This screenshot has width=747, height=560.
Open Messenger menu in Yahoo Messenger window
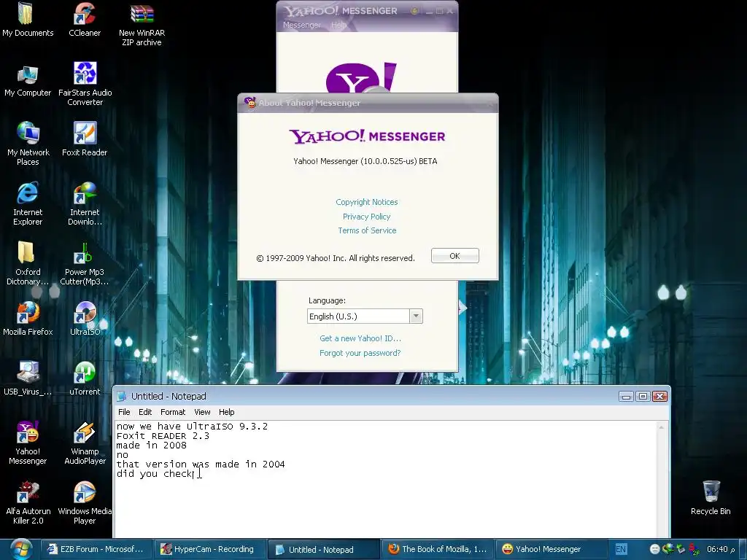tap(301, 25)
